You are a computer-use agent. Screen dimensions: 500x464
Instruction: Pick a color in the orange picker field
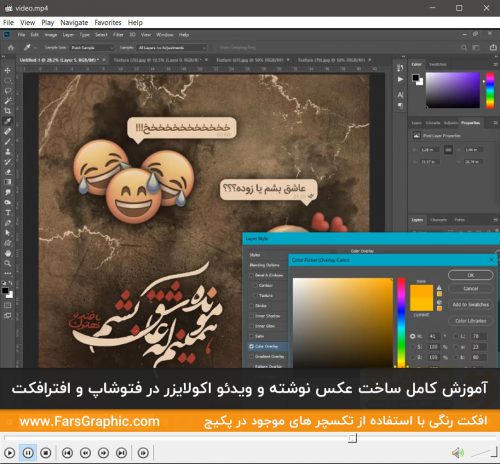(x=343, y=323)
